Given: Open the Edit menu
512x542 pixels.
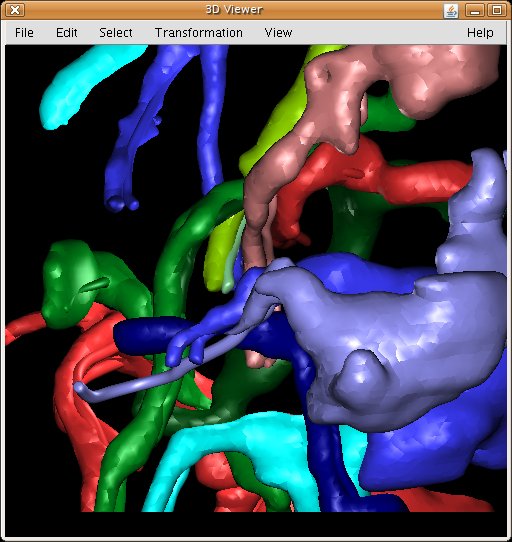Looking at the screenshot, I should pos(66,33).
